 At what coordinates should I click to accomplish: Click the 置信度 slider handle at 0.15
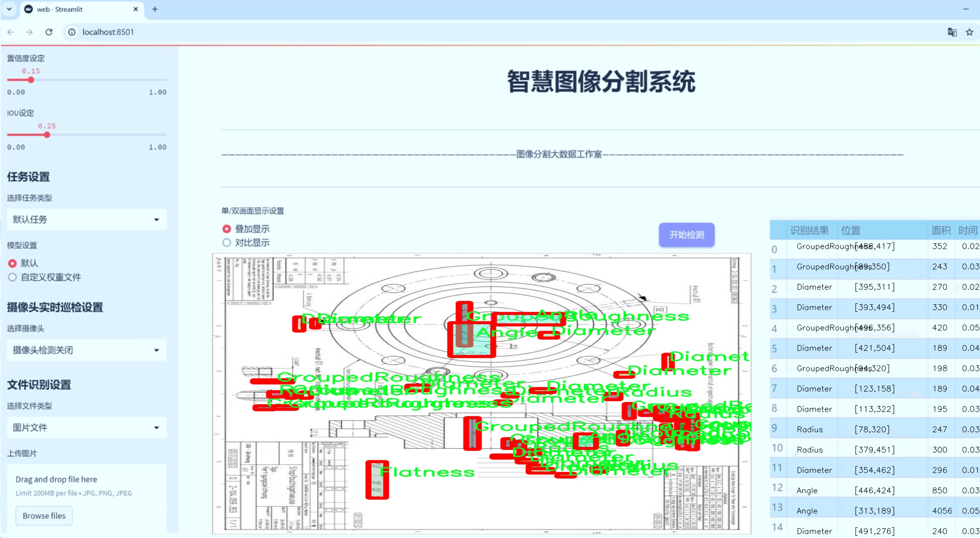pyautogui.click(x=31, y=80)
